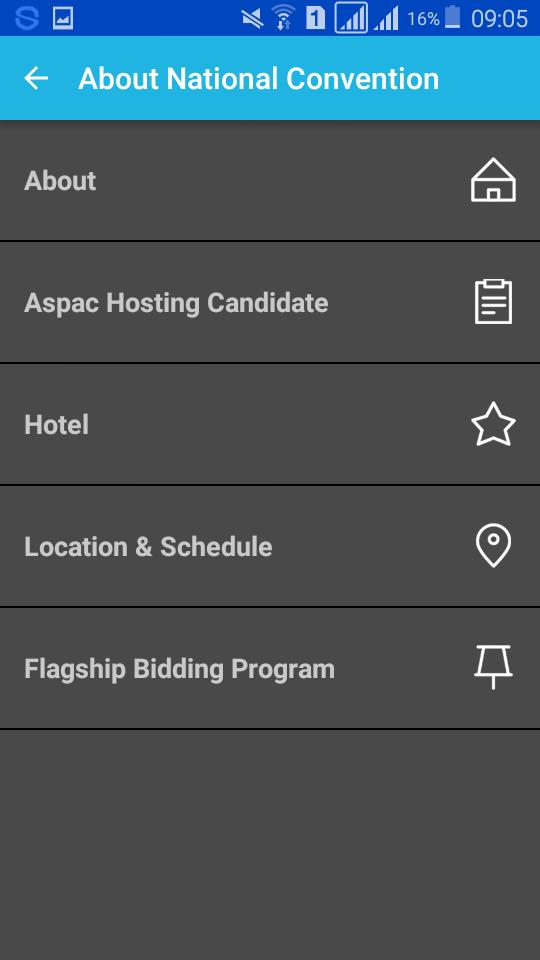Select Flagship Bidding Program item

pos(270,668)
